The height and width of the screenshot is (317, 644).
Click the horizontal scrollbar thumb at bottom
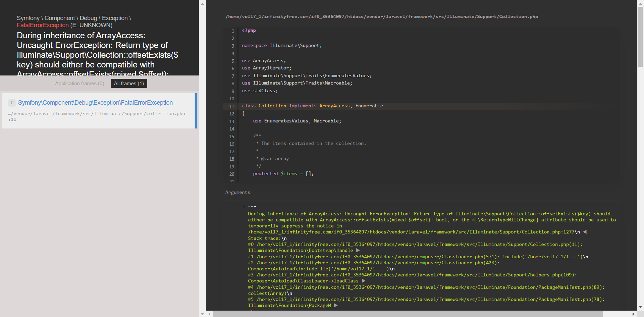(x=408, y=314)
